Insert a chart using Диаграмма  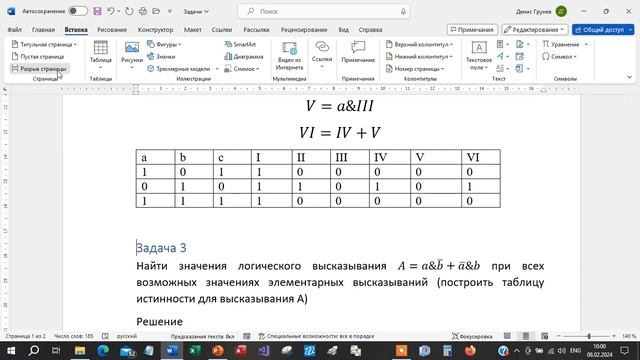click(244, 56)
